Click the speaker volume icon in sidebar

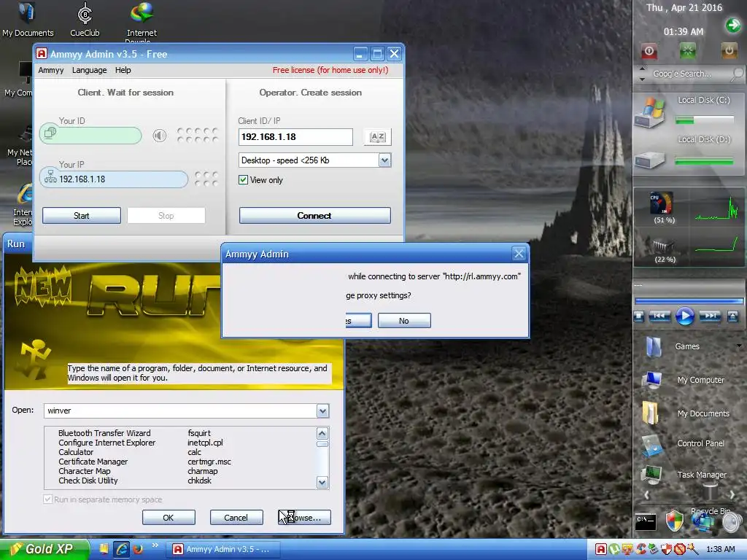(731, 522)
